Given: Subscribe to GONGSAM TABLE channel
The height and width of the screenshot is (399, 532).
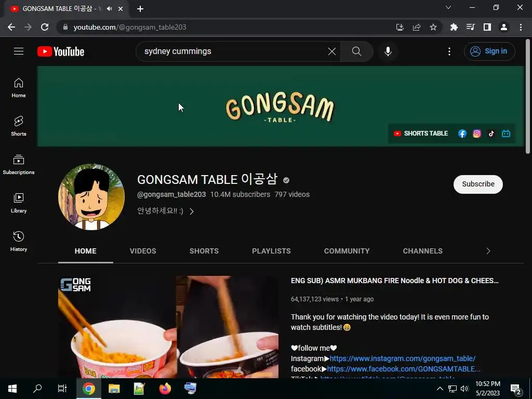Looking at the screenshot, I should pyautogui.click(x=478, y=184).
